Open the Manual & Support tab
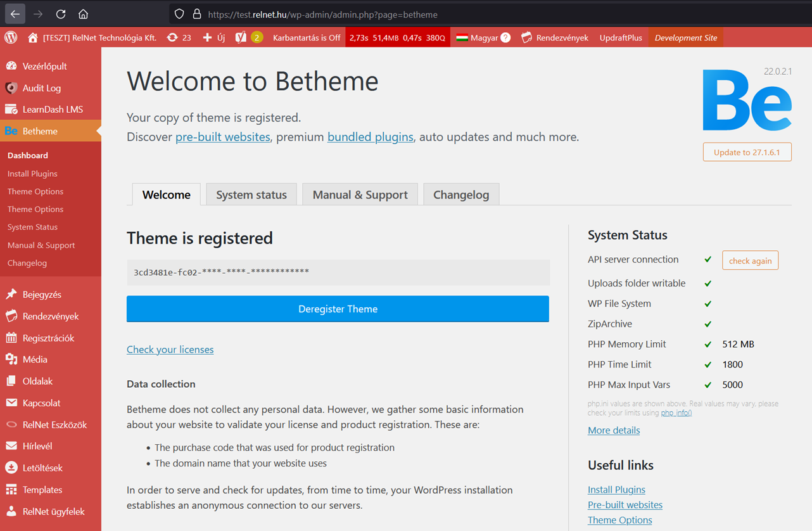812x531 pixels. (x=360, y=195)
